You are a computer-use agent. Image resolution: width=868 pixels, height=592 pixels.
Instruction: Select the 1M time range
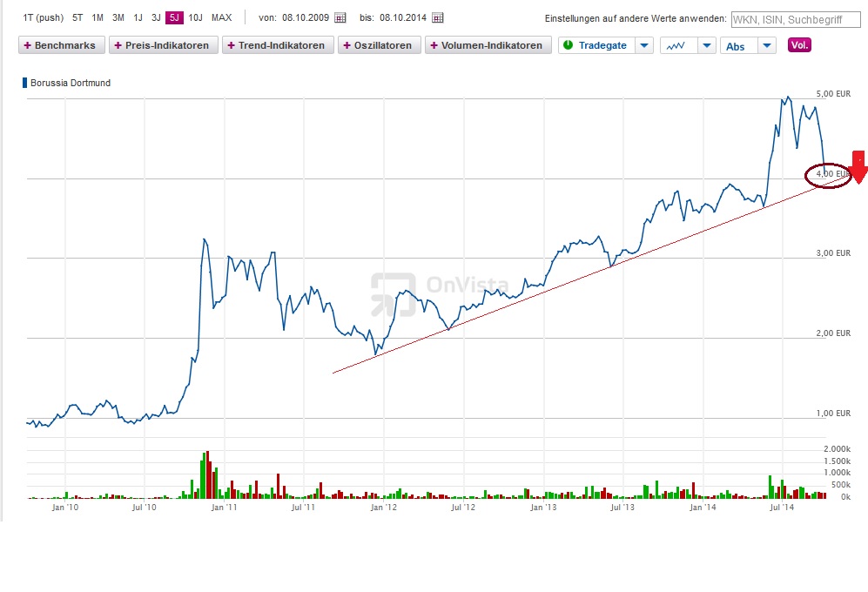click(98, 17)
